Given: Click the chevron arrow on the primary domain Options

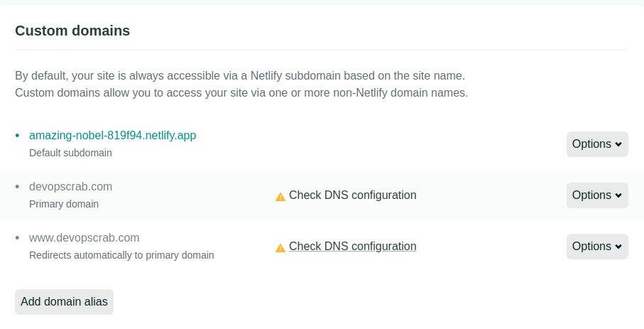Looking at the screenshot, I should [x=618, y=195].
